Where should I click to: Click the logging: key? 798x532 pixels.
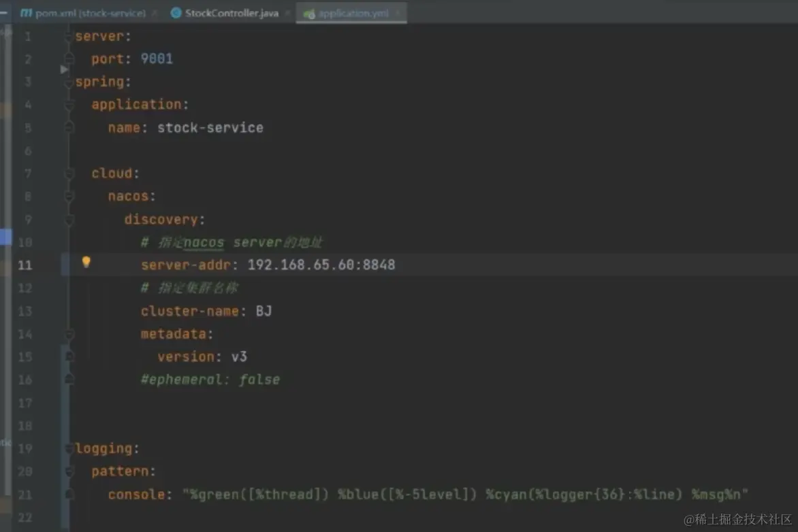pos(103,448)
